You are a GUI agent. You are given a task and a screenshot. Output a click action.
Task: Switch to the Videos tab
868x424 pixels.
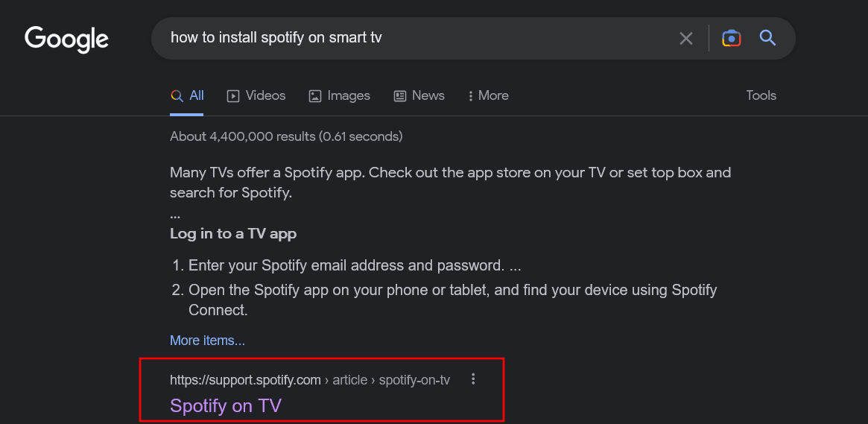[256, 95]
